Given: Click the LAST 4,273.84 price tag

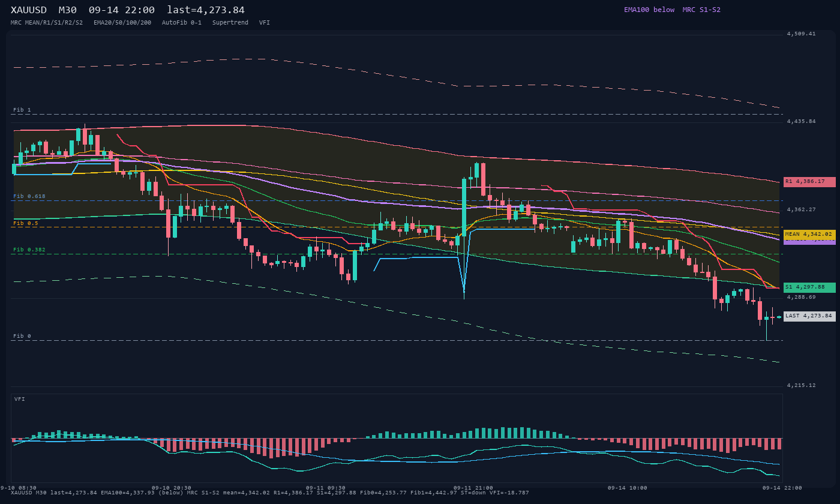Looking at the screenshot, I should pyautogui.click(x=809, y=316).
